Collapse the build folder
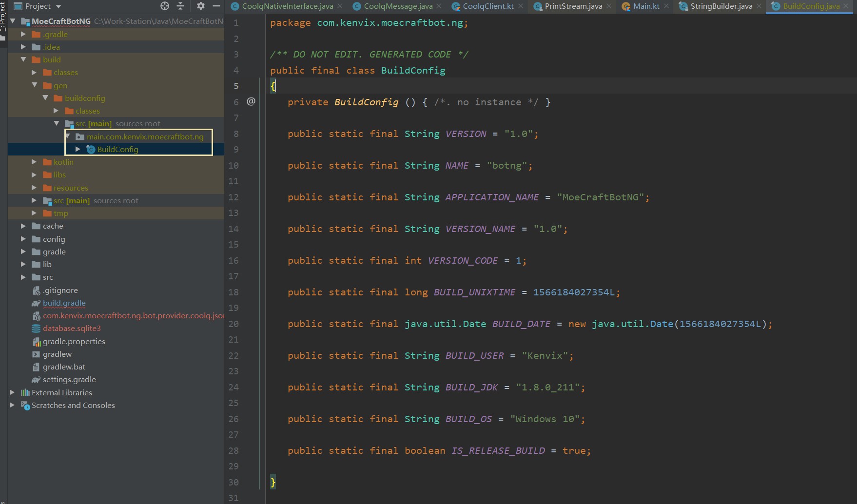Viewport: 857px width, 504px height. click(x=23, y=59)
